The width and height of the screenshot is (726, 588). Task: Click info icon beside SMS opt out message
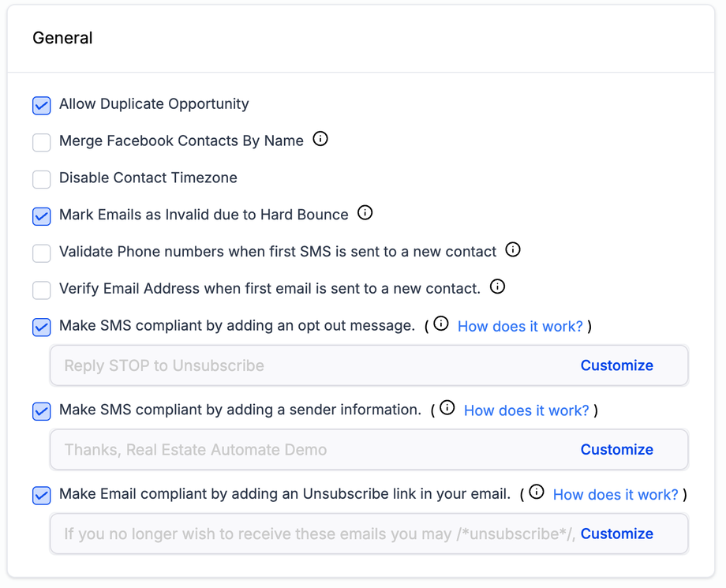click(x=441, y=324)
